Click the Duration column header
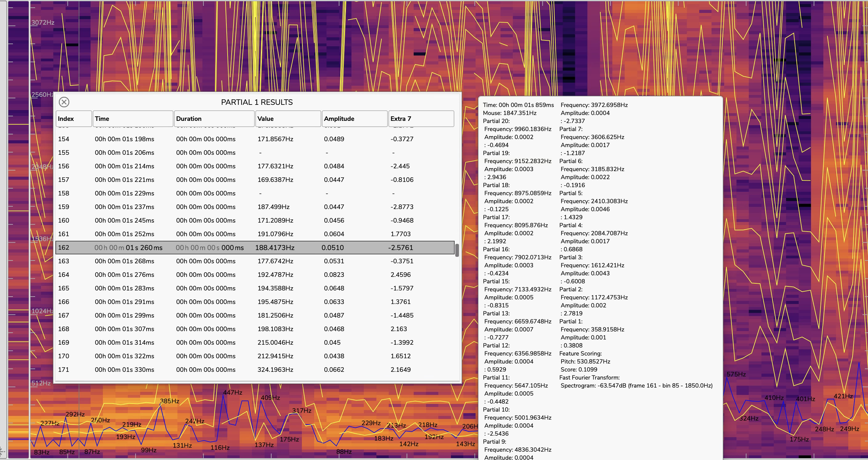This screenshot has height=460, width=868. [214, 119]
